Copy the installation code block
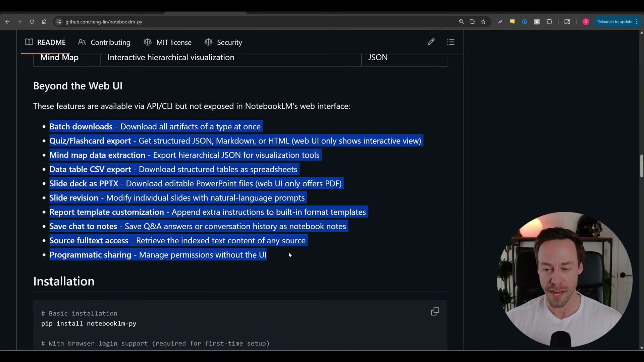 435,312
